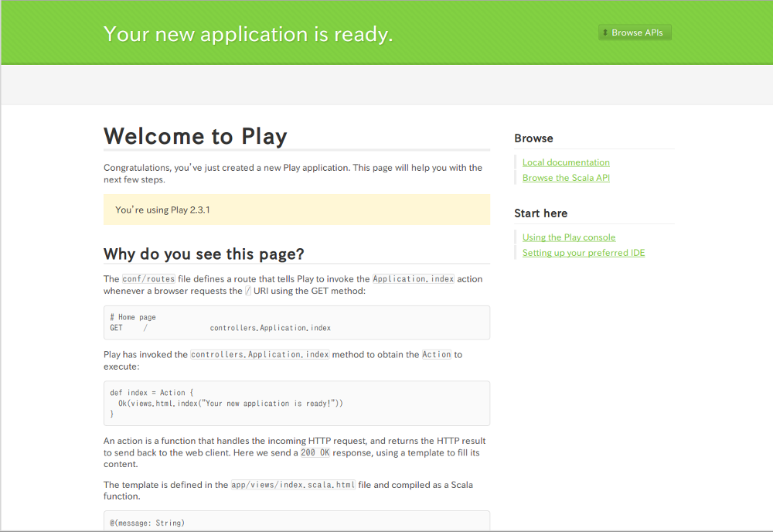This screenshot has height=532, width=773.
Task: Click the # Home page code line
Action: pos(133,317)
